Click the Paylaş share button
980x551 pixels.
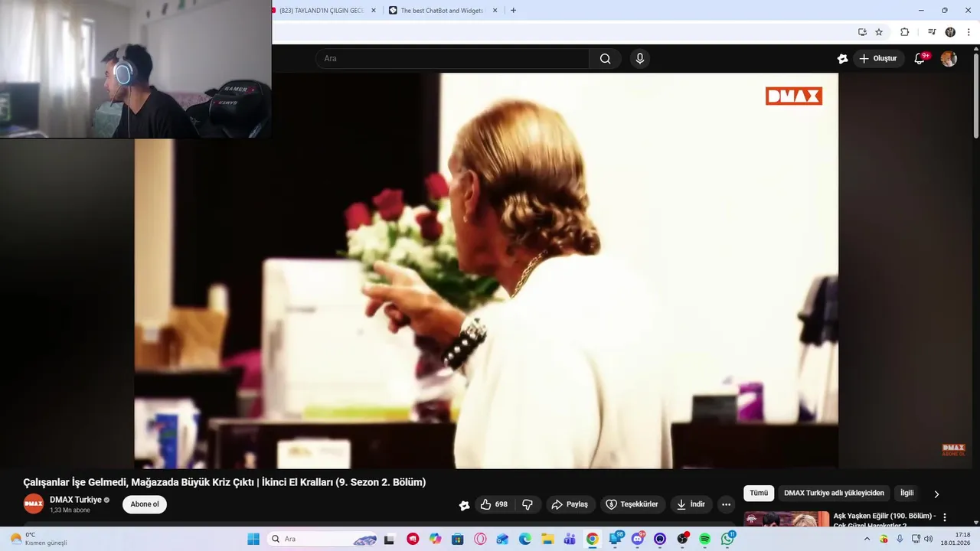570,504
